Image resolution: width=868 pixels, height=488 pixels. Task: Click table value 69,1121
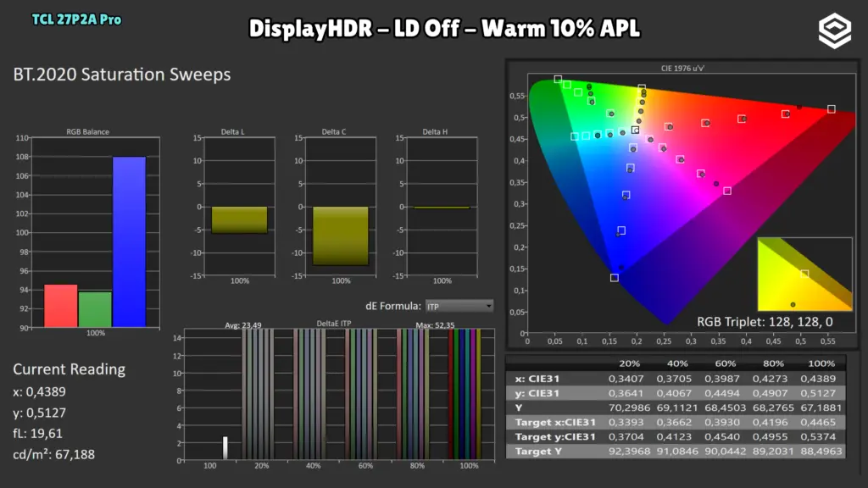click(x=677, y=408)
